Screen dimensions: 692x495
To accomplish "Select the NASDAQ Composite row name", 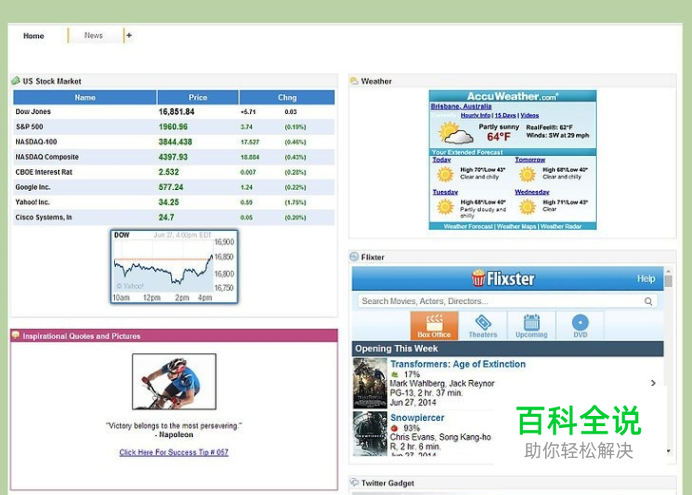I will (47, 157).
